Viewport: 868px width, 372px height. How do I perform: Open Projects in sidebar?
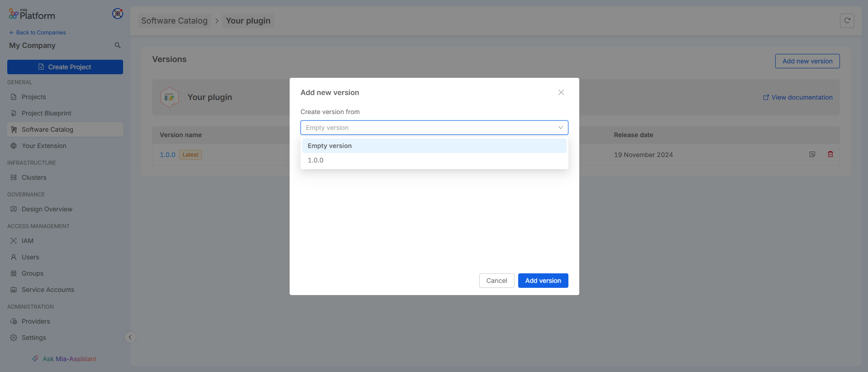[65, 97]
